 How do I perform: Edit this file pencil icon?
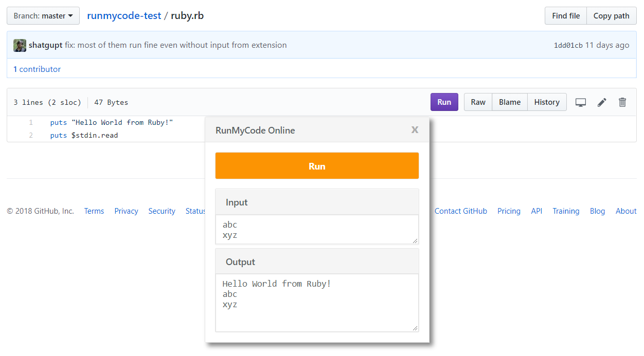tap(602, 102)
